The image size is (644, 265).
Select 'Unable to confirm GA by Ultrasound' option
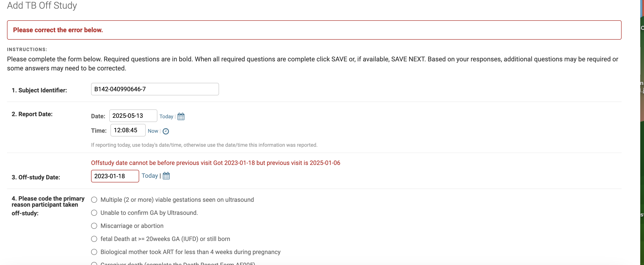94,213
